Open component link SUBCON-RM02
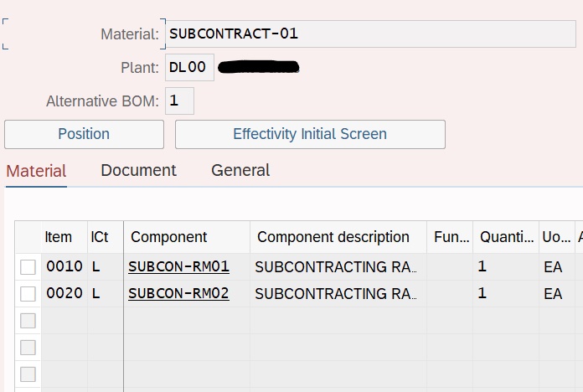 point(178,294)
